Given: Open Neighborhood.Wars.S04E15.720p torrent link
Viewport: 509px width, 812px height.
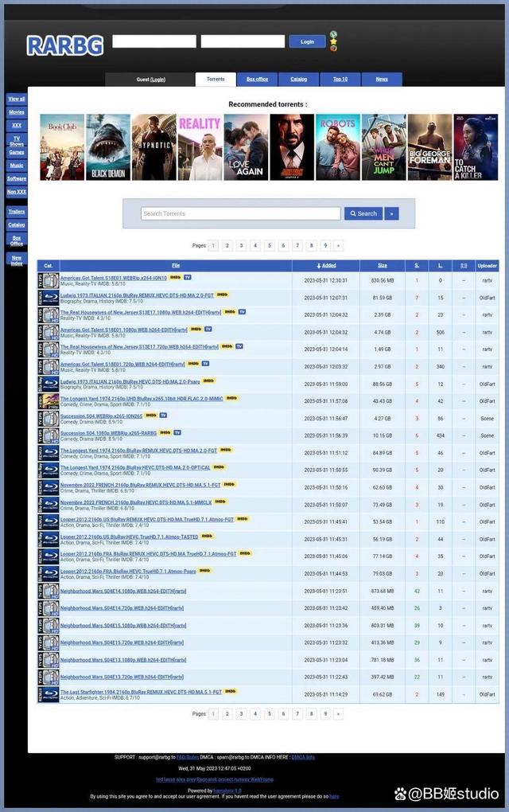Looking at the screenshot, I should (122, 642).
